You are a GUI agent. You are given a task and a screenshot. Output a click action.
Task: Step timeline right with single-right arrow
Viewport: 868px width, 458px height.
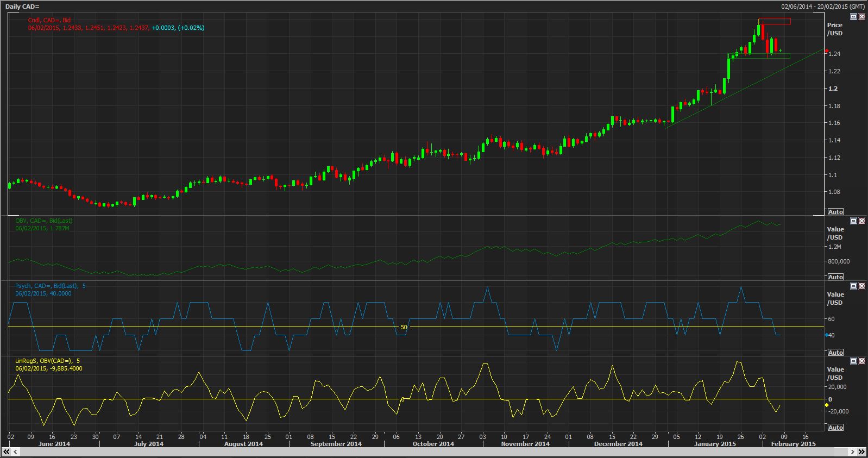(853, 452)
